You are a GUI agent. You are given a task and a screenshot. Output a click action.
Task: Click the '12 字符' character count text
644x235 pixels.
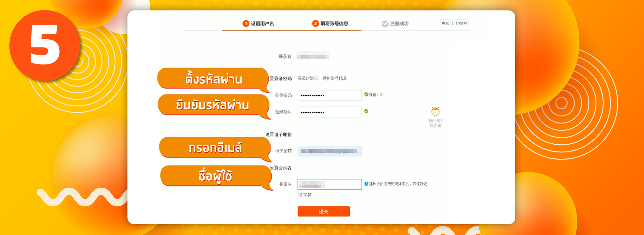(305, 195)
